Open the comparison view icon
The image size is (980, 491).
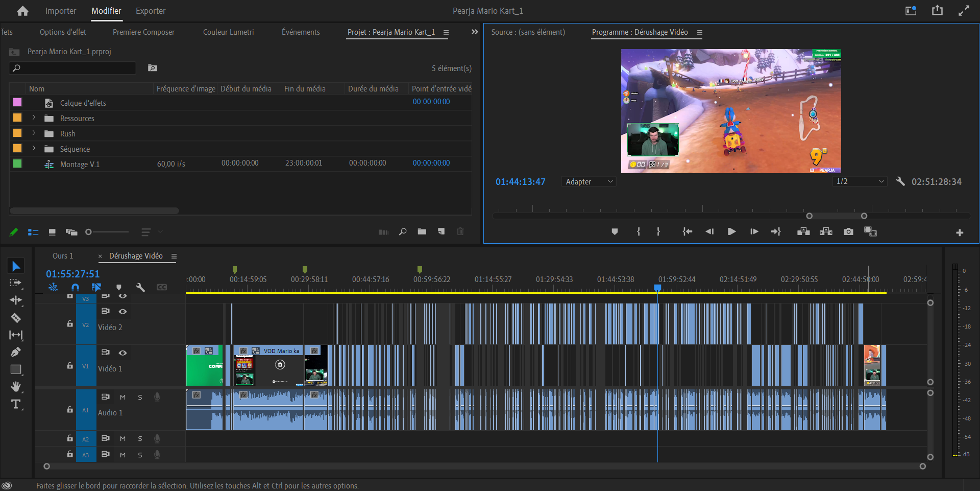click(x=870, y=232)
